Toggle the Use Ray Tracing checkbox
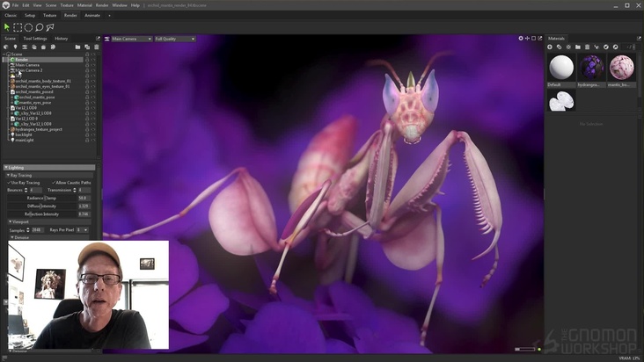 [10, 183]
